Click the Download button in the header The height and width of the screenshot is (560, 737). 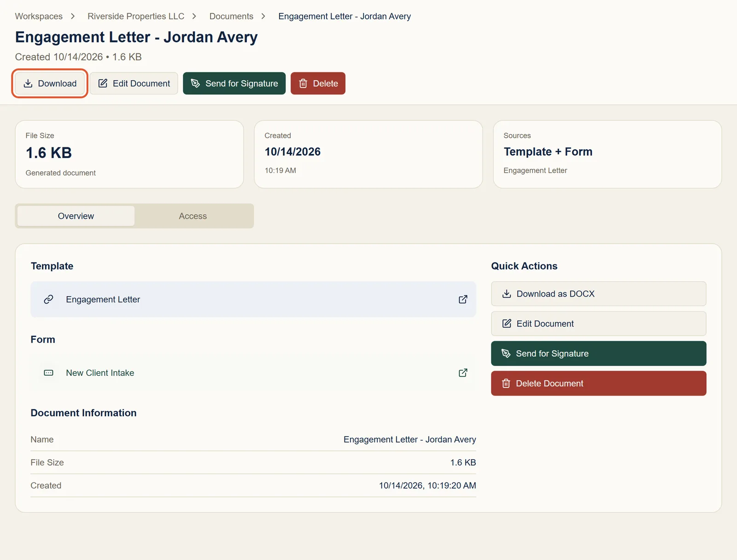point(50,83)
